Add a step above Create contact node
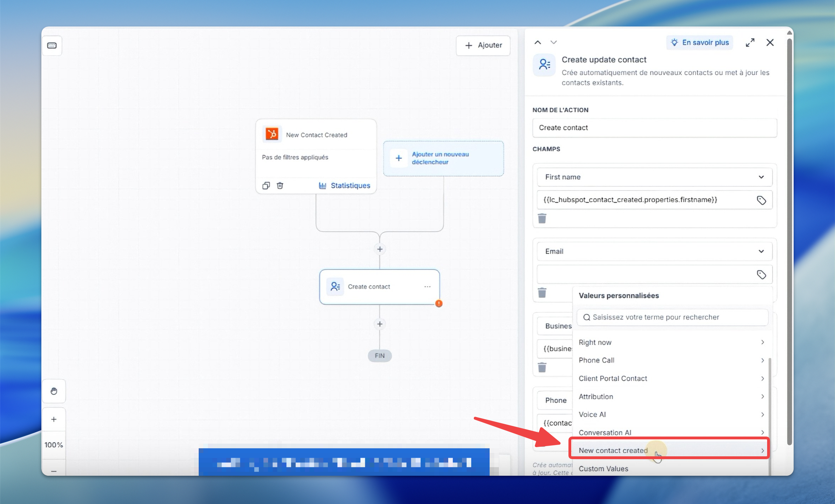The width and height of the screenshot is (835, 504). [x=380, y=249]
